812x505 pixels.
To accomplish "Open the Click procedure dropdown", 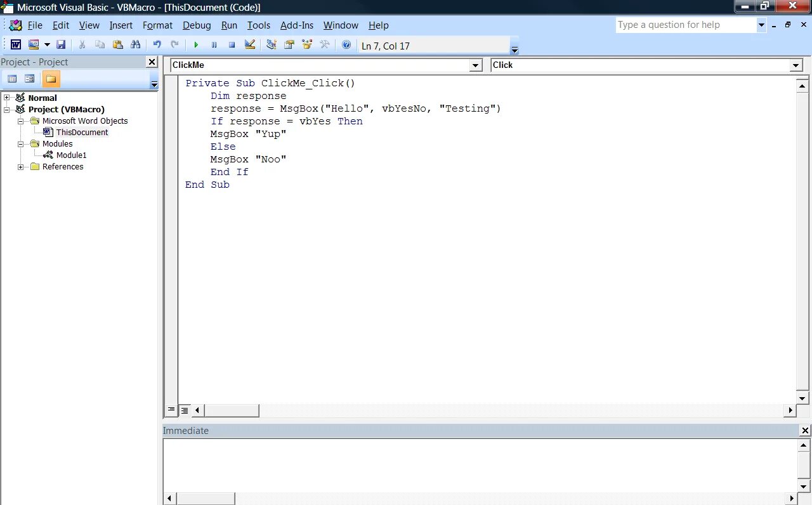I will [x=796, y=65].
